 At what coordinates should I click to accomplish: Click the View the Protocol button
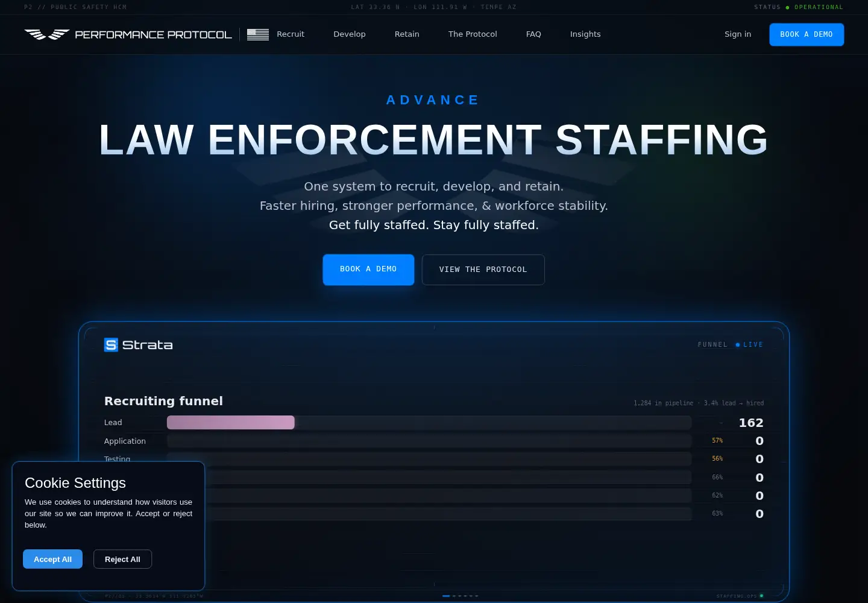483,270
